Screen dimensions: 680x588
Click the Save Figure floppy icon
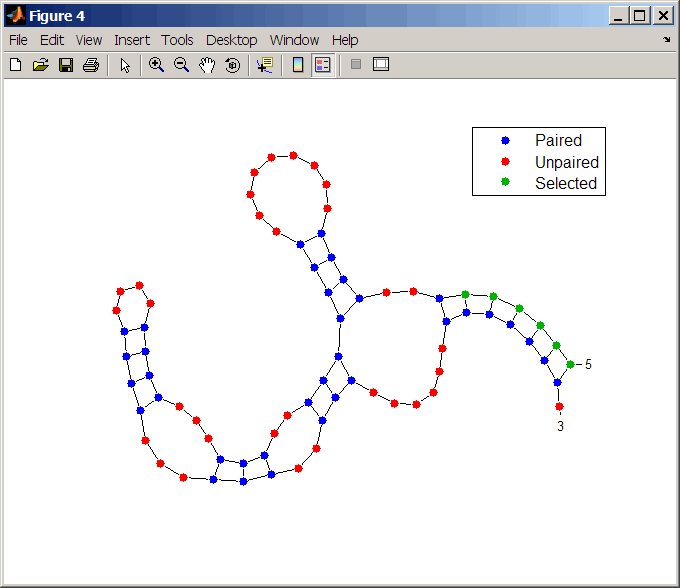click(66, 65)
